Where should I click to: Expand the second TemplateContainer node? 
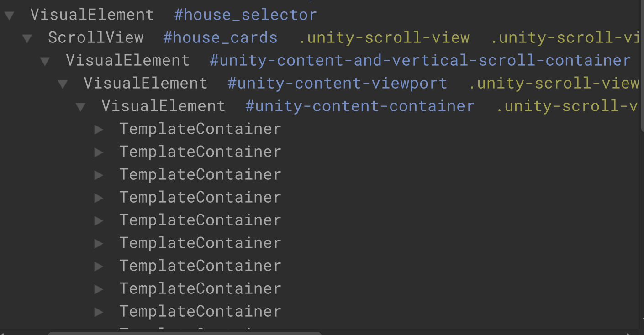click(99, 152)
